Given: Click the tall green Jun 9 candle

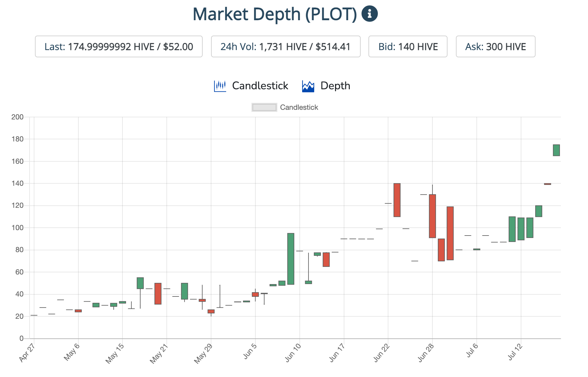Looking at the screenshot, I should coord(291,259).
